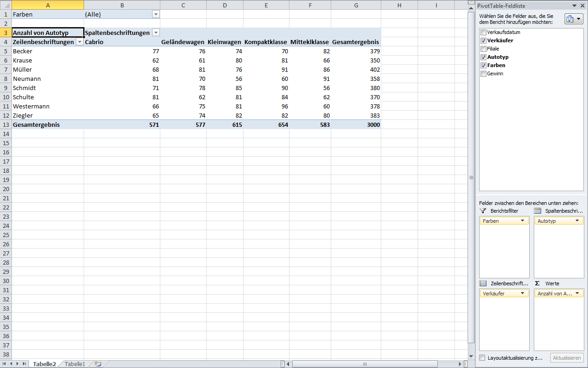Select the Kleinwagen column label cell
The height and width of the screenshot is (368, 588).
pyautogui.click(x=225, y=42)
